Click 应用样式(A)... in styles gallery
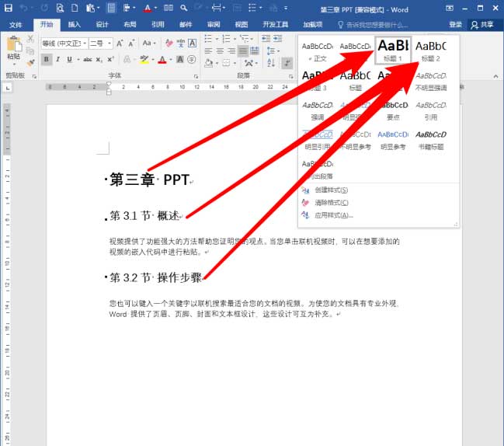The height and width of the screenshot is (446, 504). [334, 215]
